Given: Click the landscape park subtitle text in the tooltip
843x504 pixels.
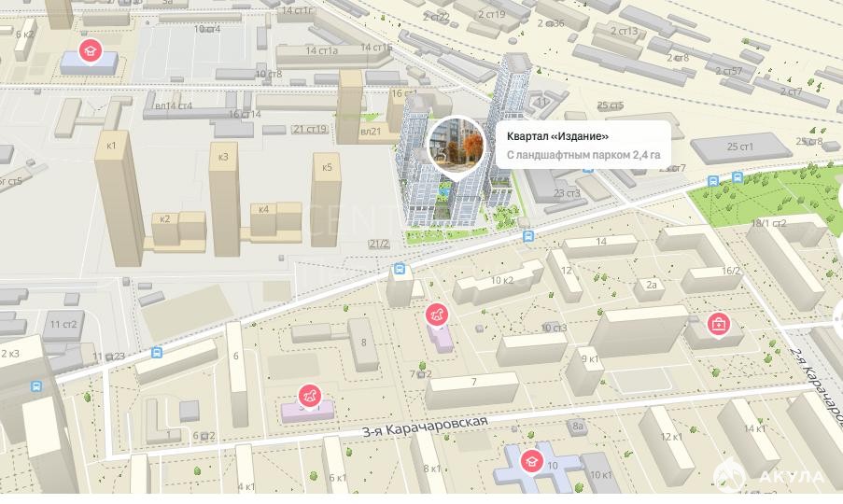Looking at the screenshot, I should tap(583, 155).
